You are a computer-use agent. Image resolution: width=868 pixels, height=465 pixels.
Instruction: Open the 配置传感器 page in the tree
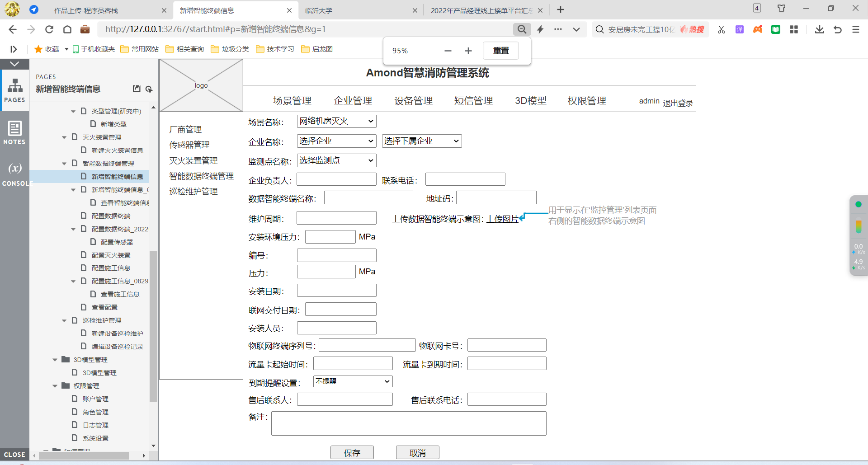(117, 242)
